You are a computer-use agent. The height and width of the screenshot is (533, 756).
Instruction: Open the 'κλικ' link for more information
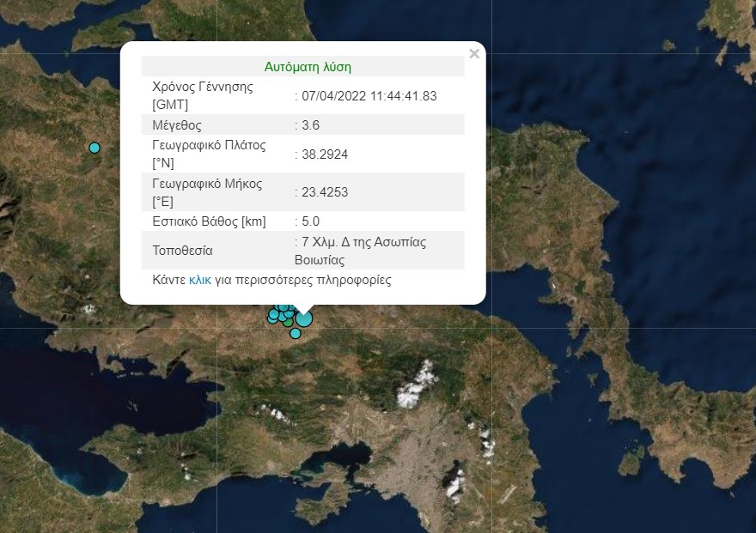tap(199, 280)
